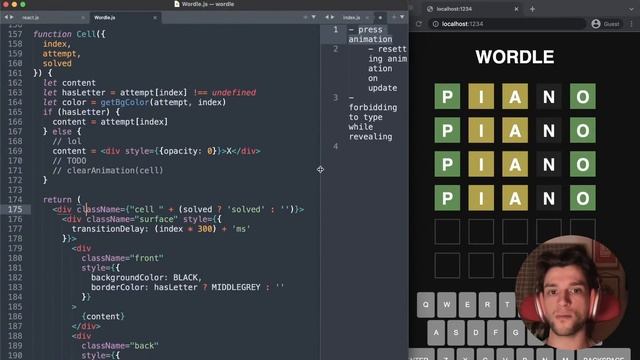
Task: Expand the browser tab search chevron
Action: point(631,9)
